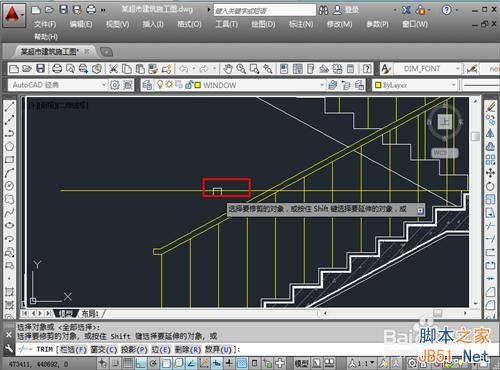Open the 格式(O) menu

tap(189, 24)
